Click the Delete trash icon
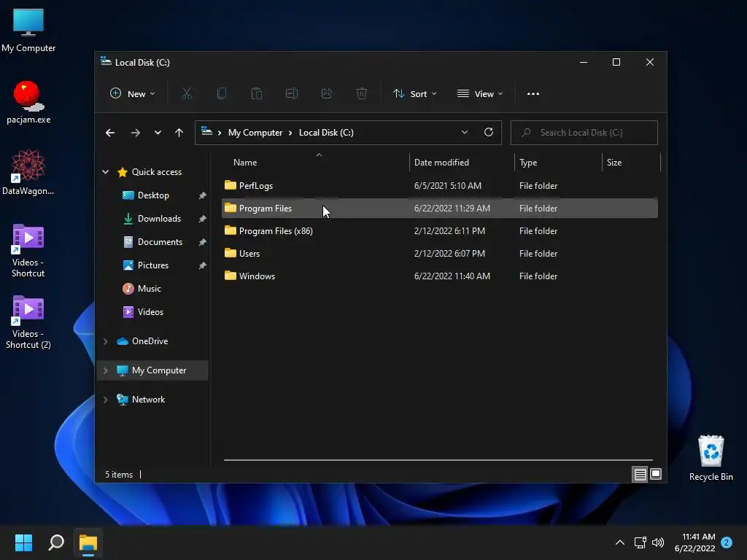Screen dimensions: 747x560 pos(362,94)
